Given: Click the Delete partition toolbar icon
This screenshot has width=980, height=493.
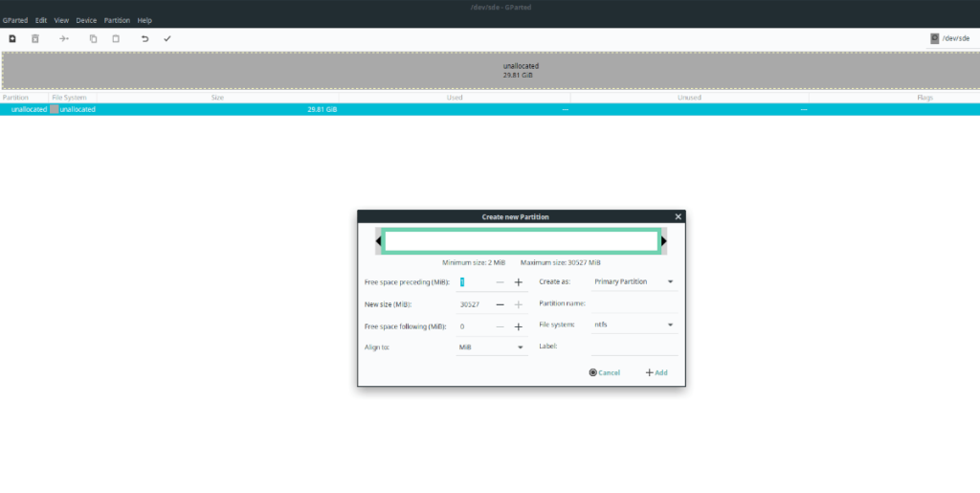Looking at the screenshot, I should [x=35, y=38].
